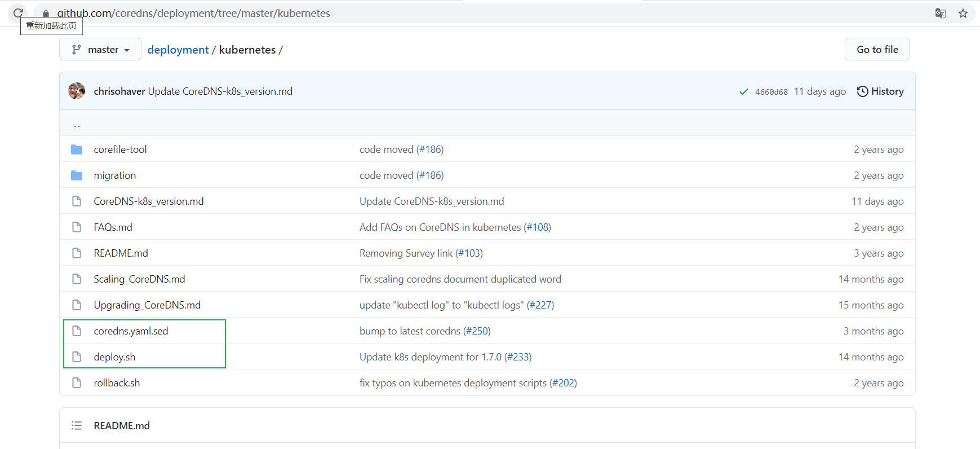
Task: Click 'Add FAQs on CoreDNS in kubernetes' message
Action: point(440,227)
